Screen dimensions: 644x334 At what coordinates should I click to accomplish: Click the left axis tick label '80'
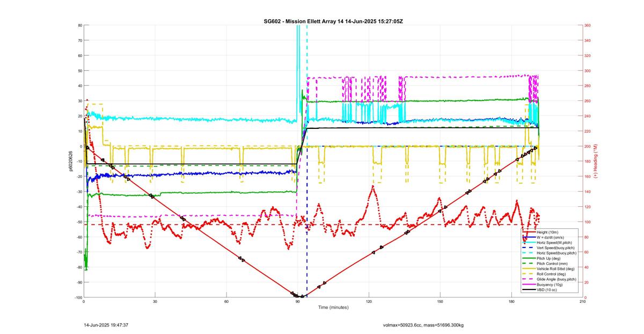pyautogui.click(x=79, y=25)
